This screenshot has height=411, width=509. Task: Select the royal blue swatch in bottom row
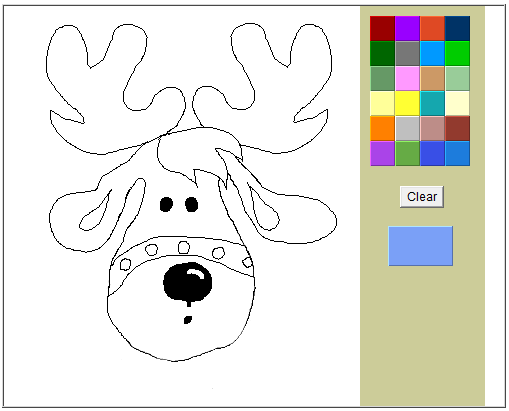coord(432,153)
